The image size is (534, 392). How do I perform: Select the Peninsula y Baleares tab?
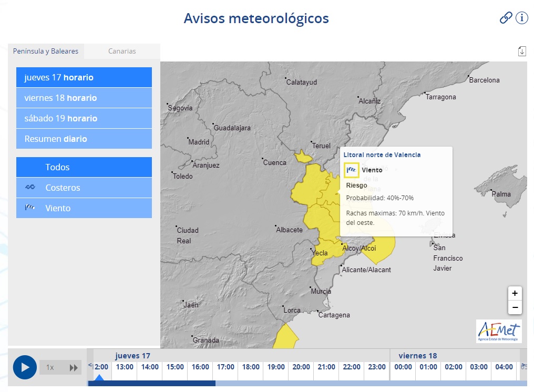(45, 51)
